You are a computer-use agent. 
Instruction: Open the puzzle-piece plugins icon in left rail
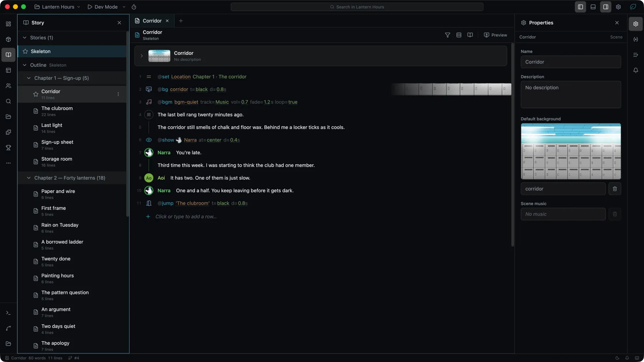click(8, 132)
